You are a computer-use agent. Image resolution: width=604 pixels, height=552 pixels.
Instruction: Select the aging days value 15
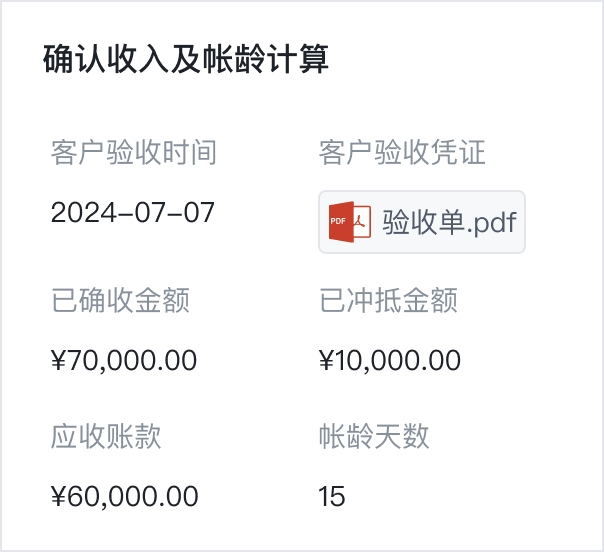[x=331, y=496]
